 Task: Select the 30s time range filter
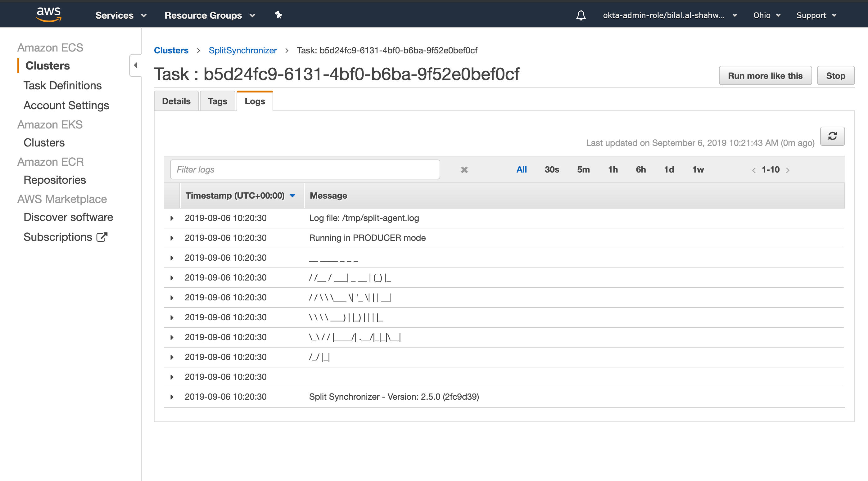point(552,170)
